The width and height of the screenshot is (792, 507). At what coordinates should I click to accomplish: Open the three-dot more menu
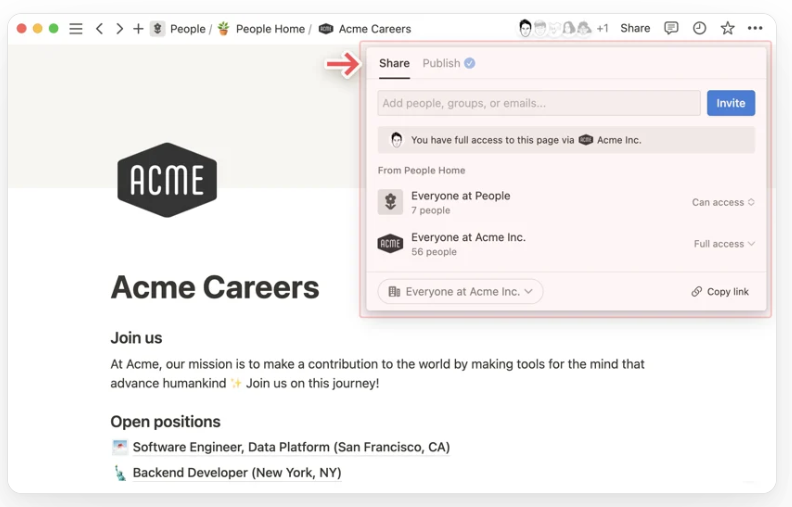(x=755, y=28)
